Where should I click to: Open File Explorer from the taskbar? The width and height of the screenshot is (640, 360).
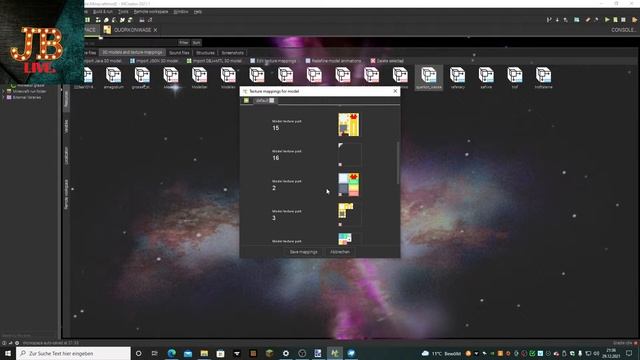click(204, 353)
